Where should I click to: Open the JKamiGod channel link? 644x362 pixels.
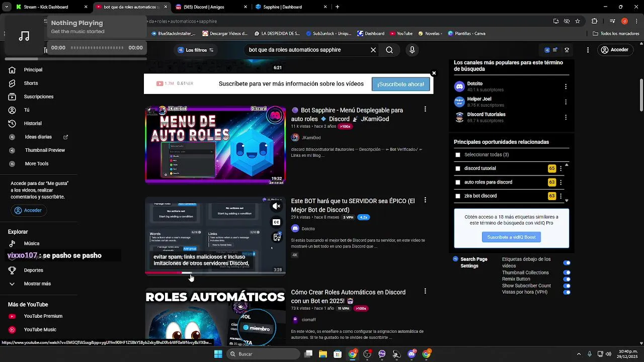[311, 138]
